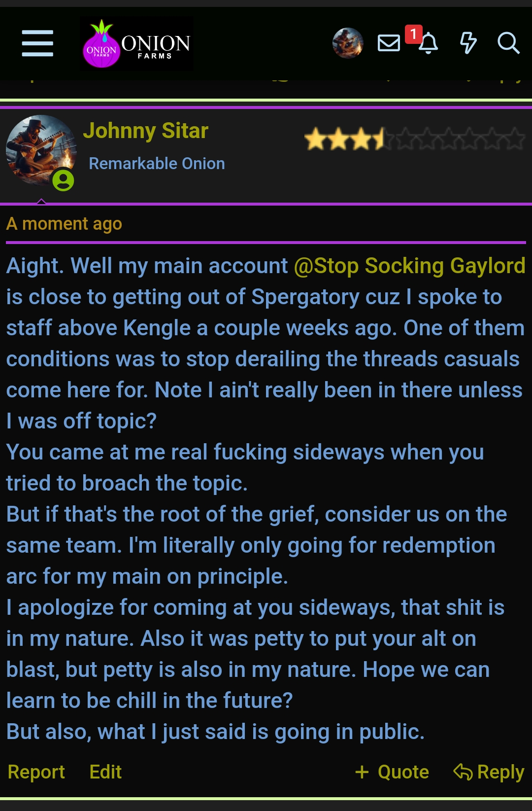Click the small caret under the avatar

pos(41,201)
